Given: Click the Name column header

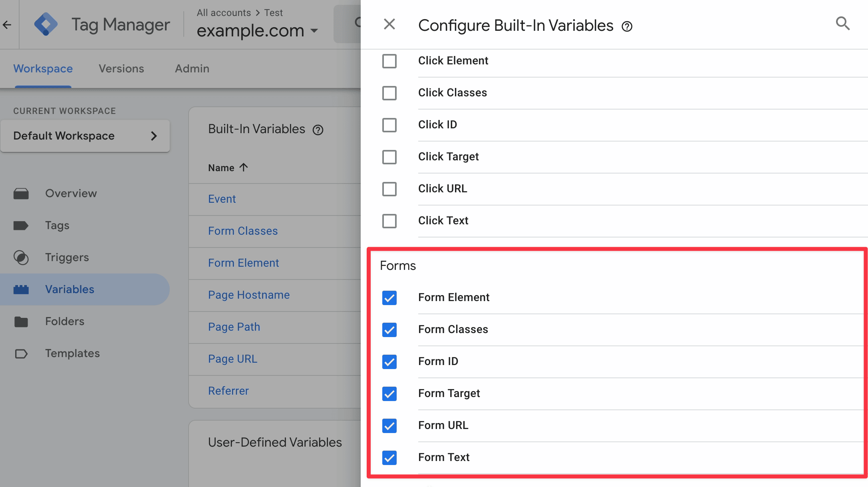Looking at the screenshot, I should 221,168.
